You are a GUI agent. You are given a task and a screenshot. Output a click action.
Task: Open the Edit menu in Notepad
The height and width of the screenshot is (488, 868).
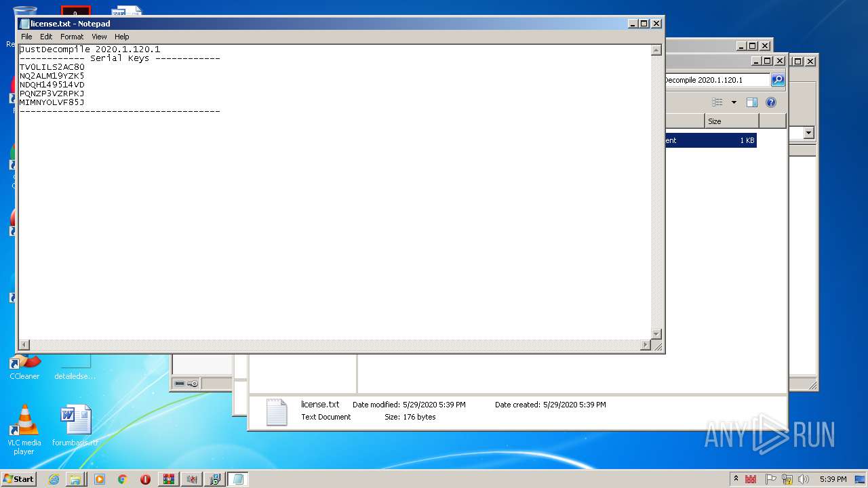click(x=46, y=37)
